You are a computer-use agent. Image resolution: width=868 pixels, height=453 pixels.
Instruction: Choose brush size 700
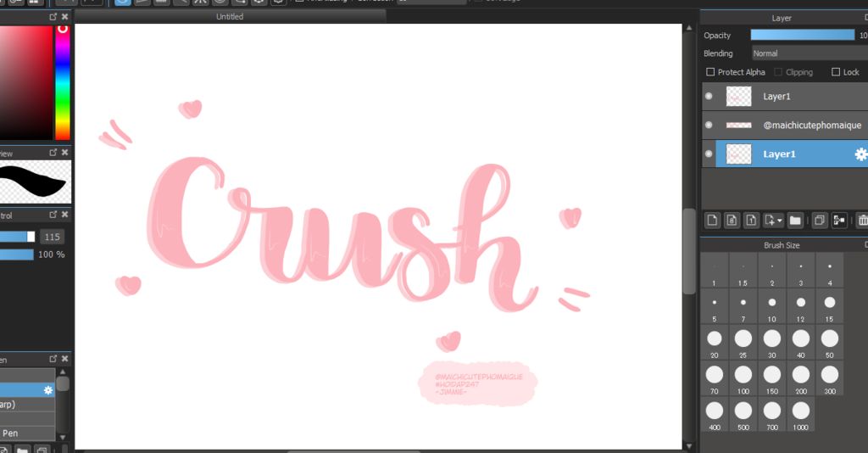tap(771, 414)
